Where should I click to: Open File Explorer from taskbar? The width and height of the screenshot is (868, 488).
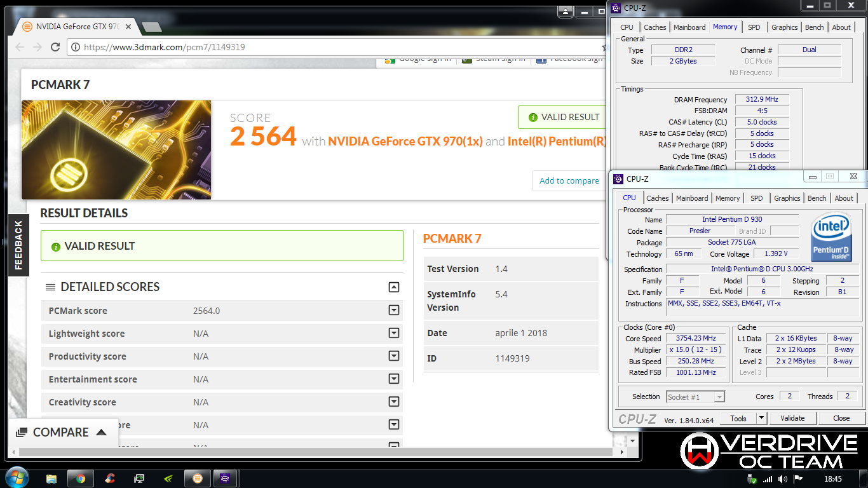coord(51,478)
